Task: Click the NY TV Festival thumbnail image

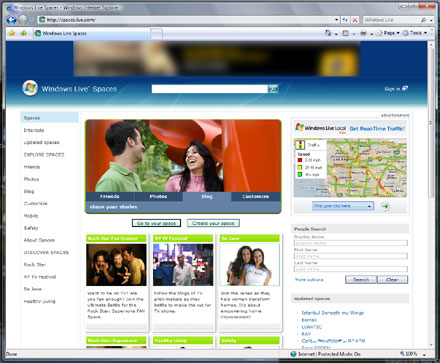Action: 183,265
